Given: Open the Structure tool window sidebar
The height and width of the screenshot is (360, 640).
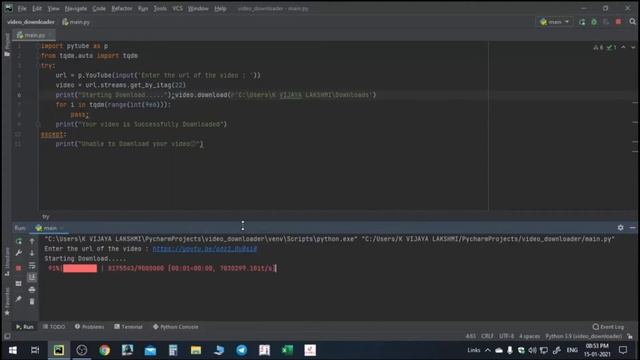Looking at the screenshot, I should click(7, 261).
